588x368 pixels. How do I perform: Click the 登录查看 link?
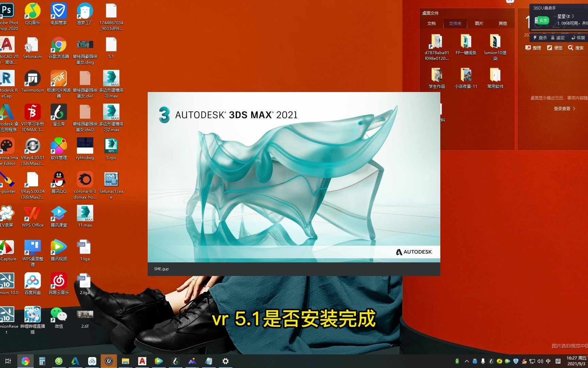pyautogui.click(x=562, y=108)
